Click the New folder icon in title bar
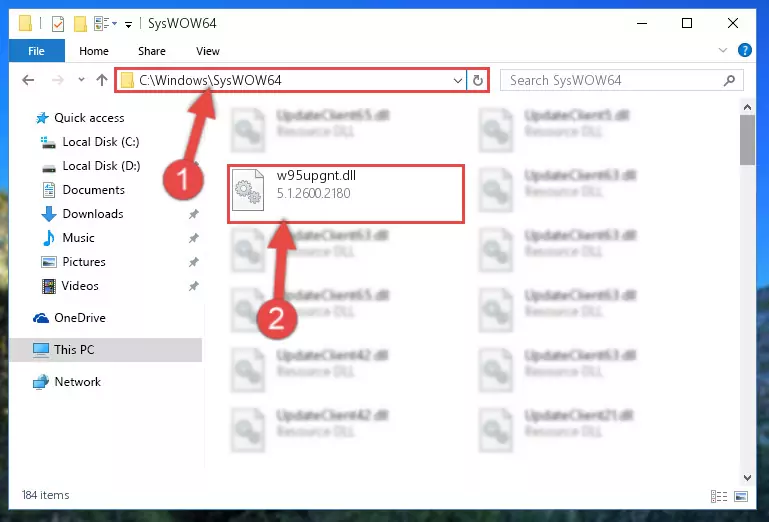Screen dimensions: 769x522 pyautogui.click(x=80, y=24)
